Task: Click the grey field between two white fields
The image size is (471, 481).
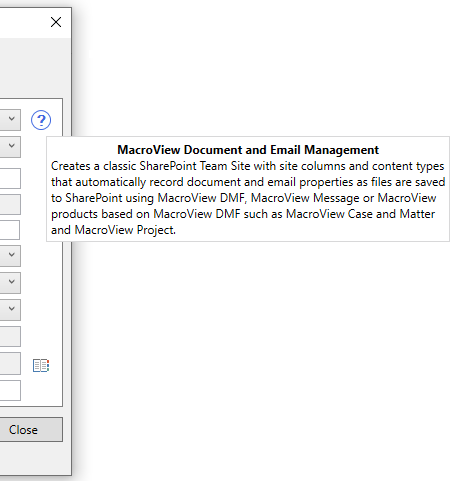Action: pyautogui.click(x=10, y=204)
